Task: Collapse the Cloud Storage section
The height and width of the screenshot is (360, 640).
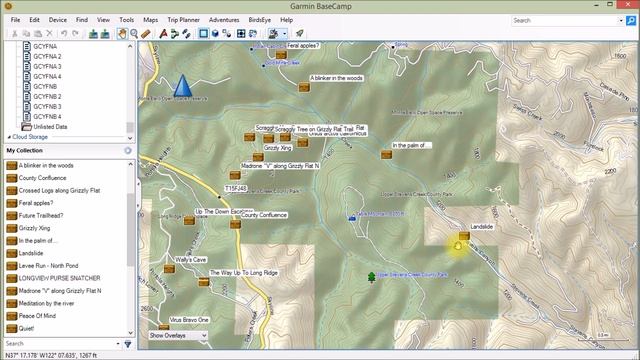Action: coord(9,137)
